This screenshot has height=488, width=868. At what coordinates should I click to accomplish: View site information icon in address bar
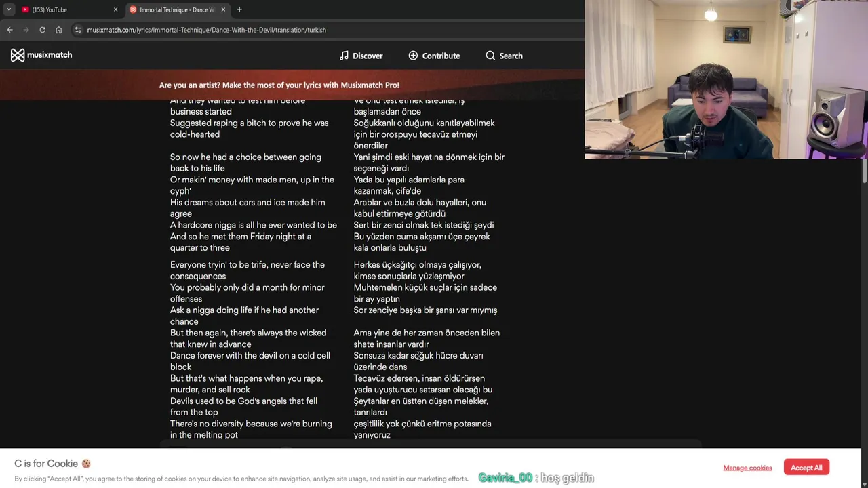[79, 30]
